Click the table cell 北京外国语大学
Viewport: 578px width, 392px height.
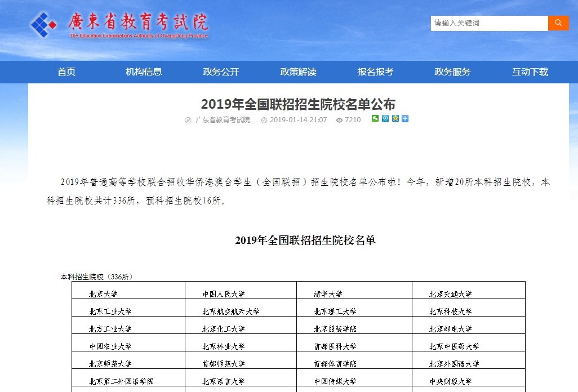(x=469, y=360)
